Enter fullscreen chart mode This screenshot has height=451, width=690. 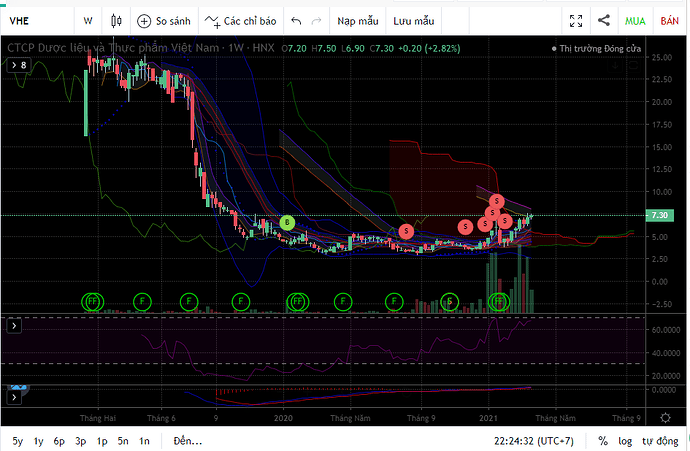[x=576, y=20]
